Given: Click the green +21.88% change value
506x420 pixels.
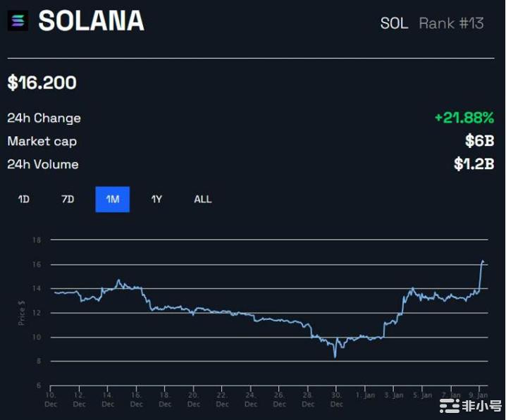Looking at the screenshot, I should (x=464, y=118).
